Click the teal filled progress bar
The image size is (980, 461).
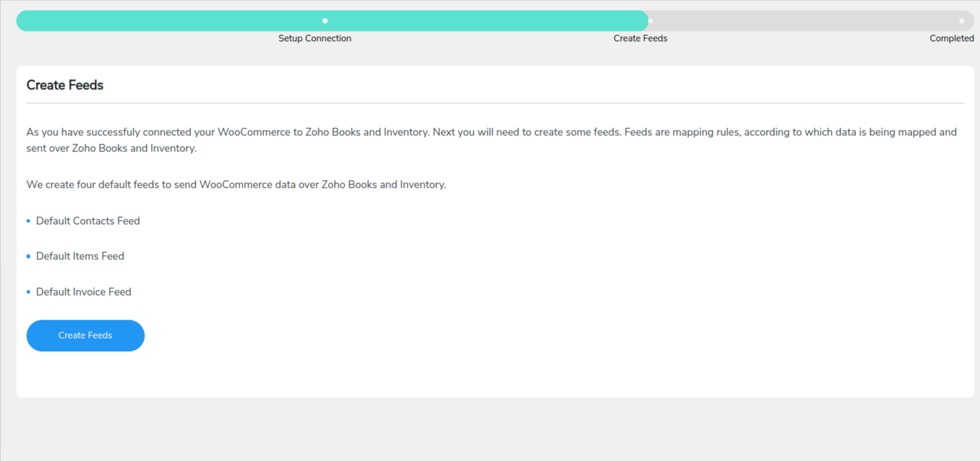[332, 21]
